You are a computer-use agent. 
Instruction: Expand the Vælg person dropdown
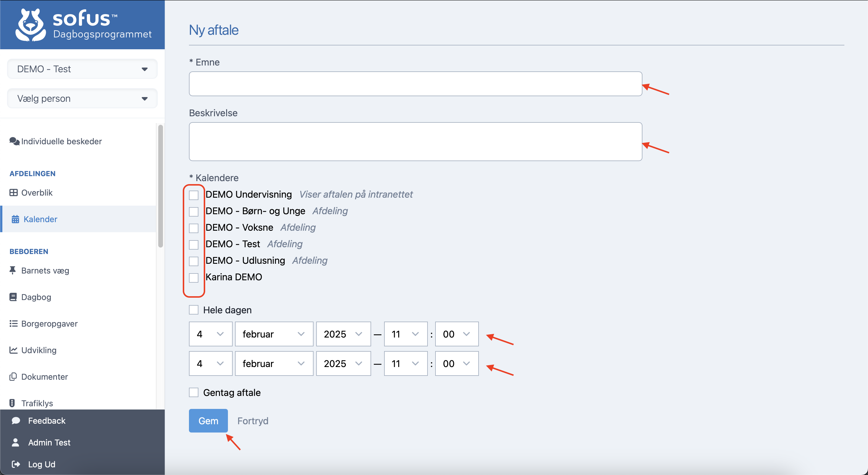tap(82, 99)
